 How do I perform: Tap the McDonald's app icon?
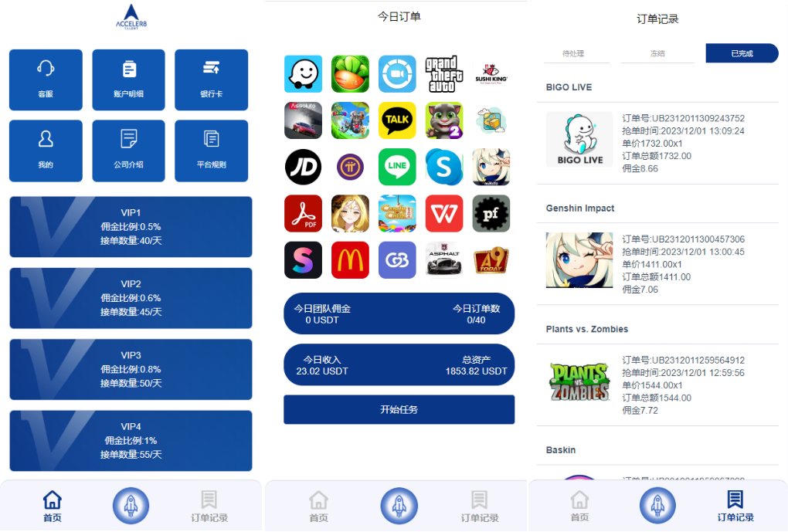click(350, 260)
